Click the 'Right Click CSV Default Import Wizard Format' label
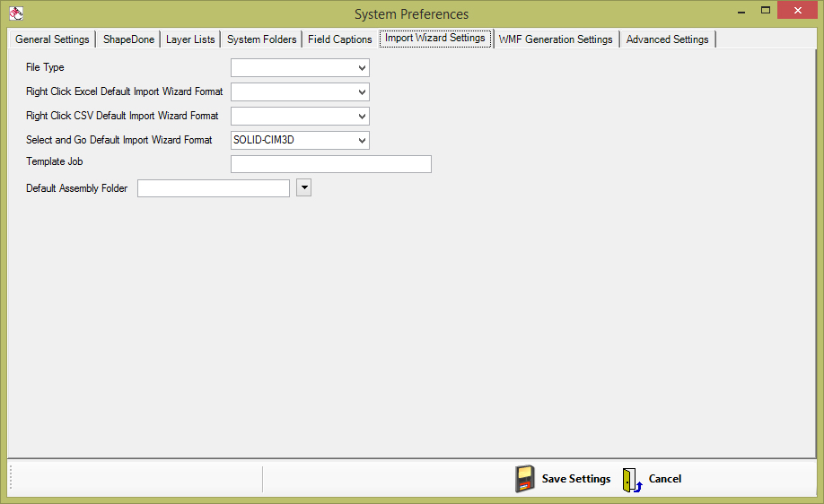The width and height of the screenshot is (824, 504). point(122,116)
